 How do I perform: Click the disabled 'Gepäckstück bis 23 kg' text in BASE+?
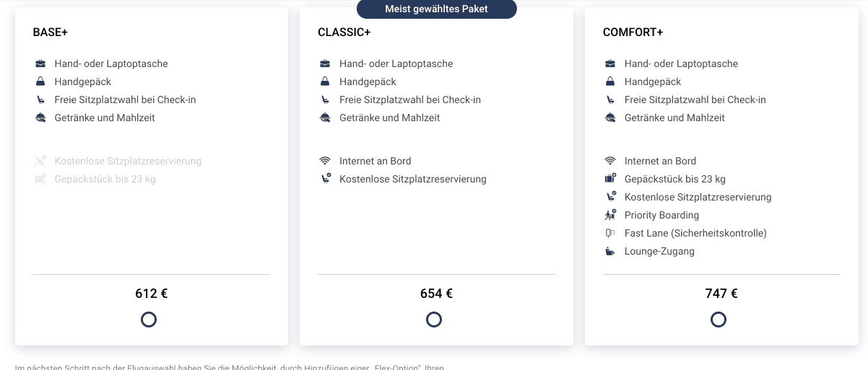[105, 179]
